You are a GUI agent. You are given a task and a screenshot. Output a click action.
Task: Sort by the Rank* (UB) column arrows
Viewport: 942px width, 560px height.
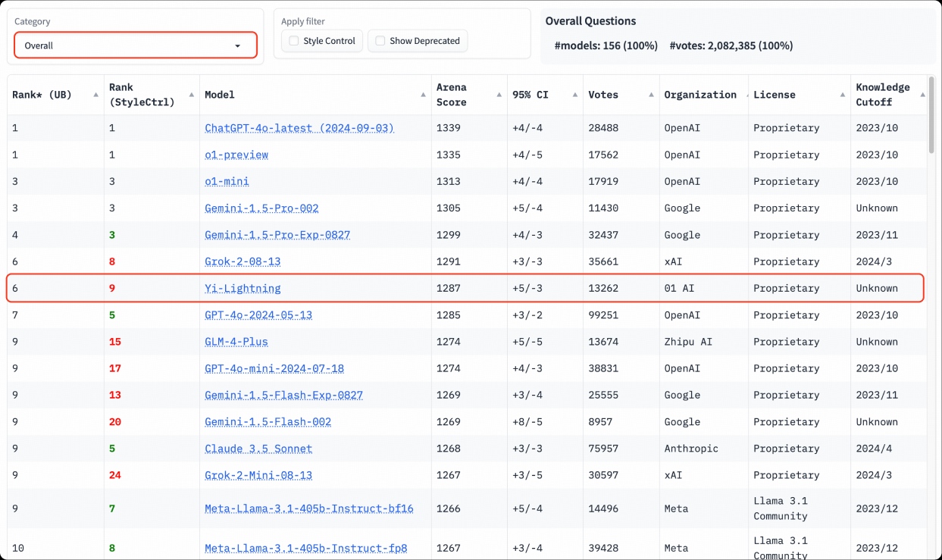tap(95, 95)
